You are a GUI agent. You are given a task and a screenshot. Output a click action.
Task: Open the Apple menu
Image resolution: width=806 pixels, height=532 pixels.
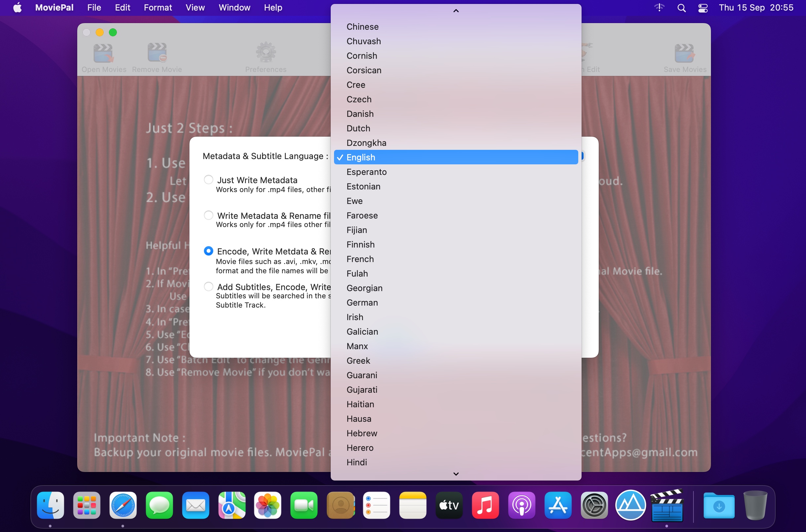point(17,8)
